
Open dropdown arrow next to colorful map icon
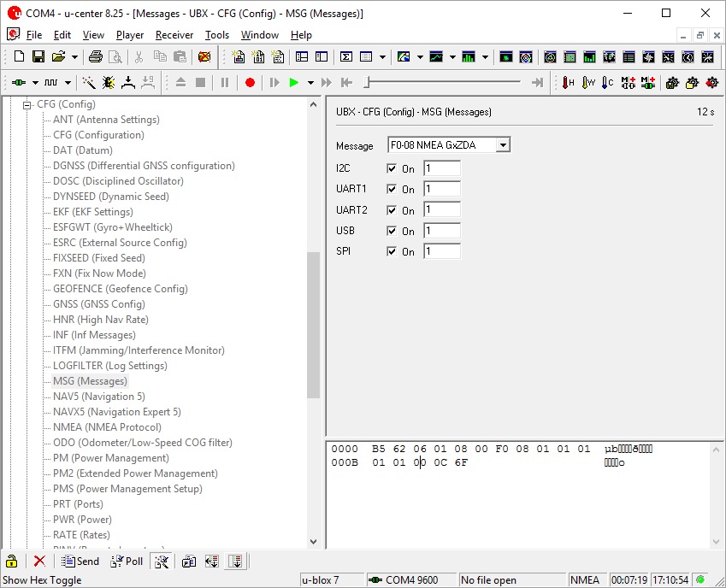pyautogui.click(x=420, y=57)
